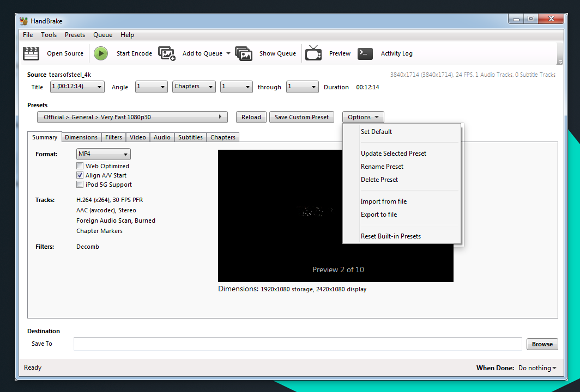Toggle the Options dropdown button

(363, 117)
